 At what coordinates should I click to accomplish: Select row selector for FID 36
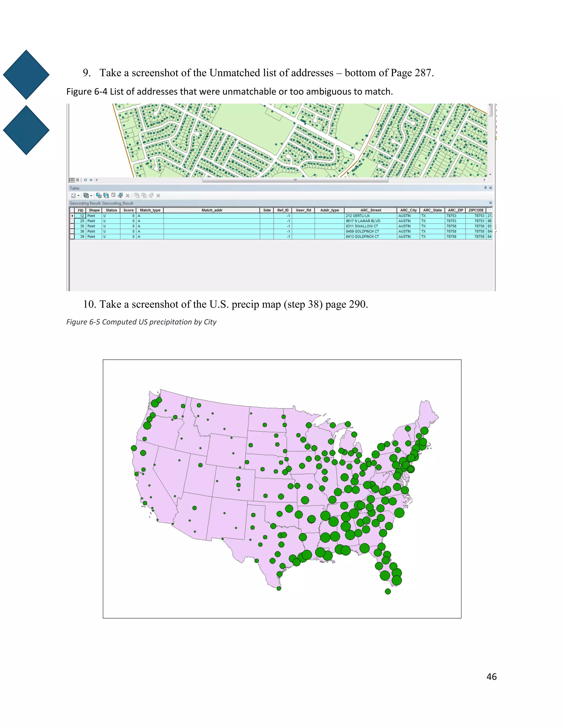[x=72, y=231]
